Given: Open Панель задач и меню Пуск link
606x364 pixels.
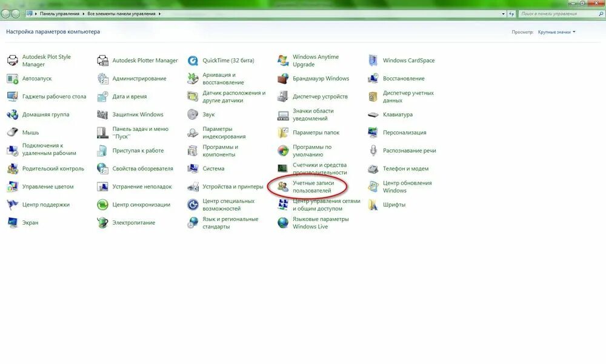Looking at the screenshot, I should click(141, 133).
